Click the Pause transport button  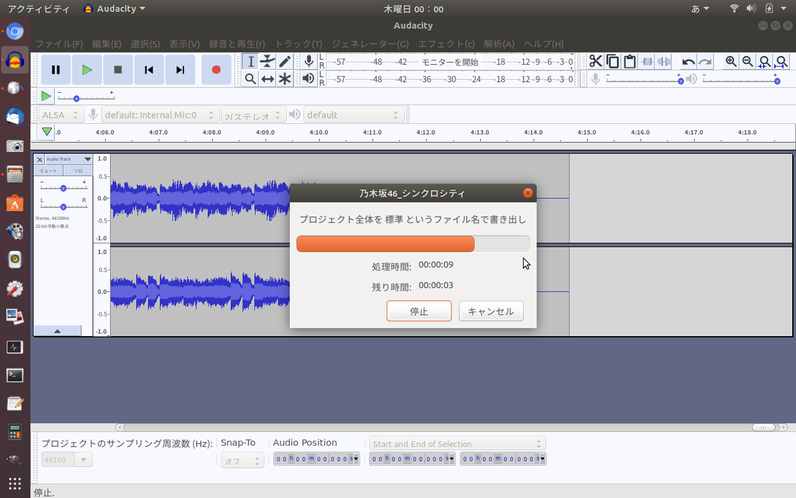pos(56,70)
